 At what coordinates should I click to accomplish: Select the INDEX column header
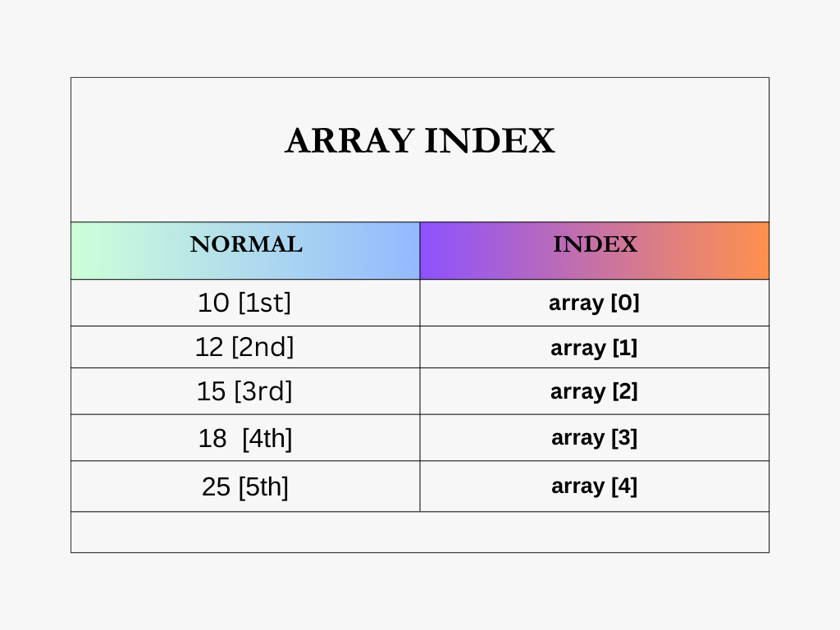click(x=595, y=251)
